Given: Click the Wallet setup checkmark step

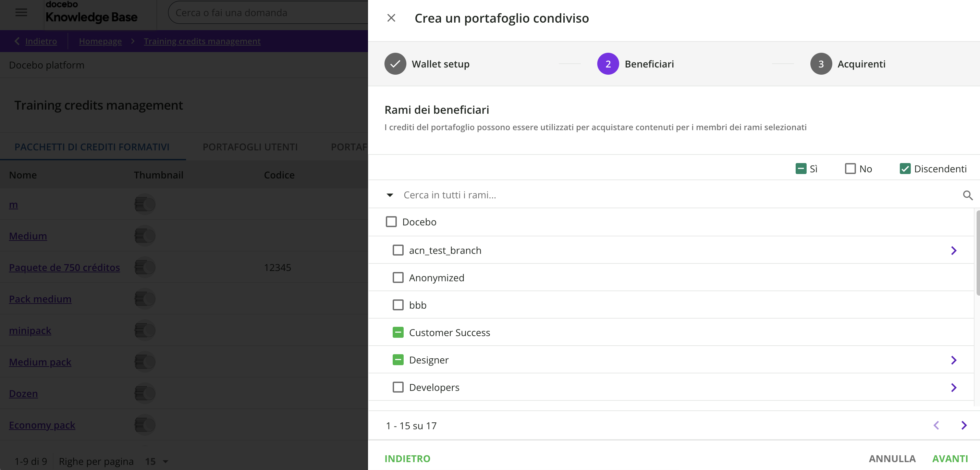Looking at the screenshot, I should 395,64.
